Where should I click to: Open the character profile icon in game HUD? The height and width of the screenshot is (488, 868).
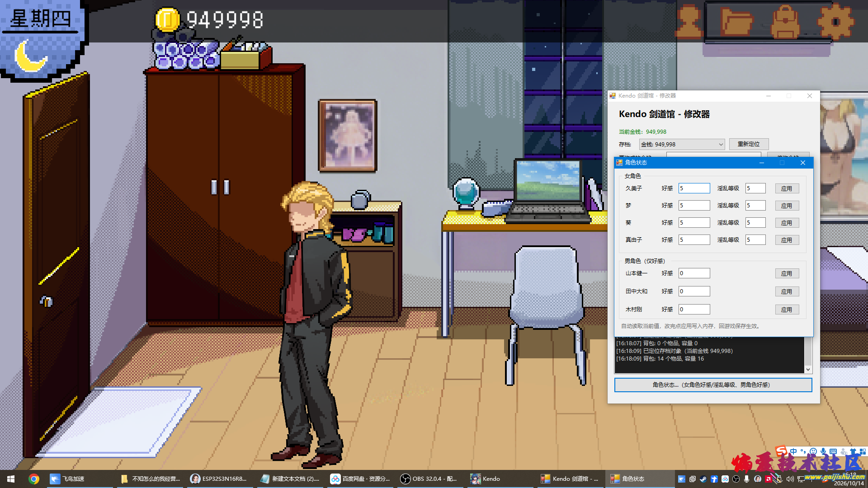click(x=689, y=21)
